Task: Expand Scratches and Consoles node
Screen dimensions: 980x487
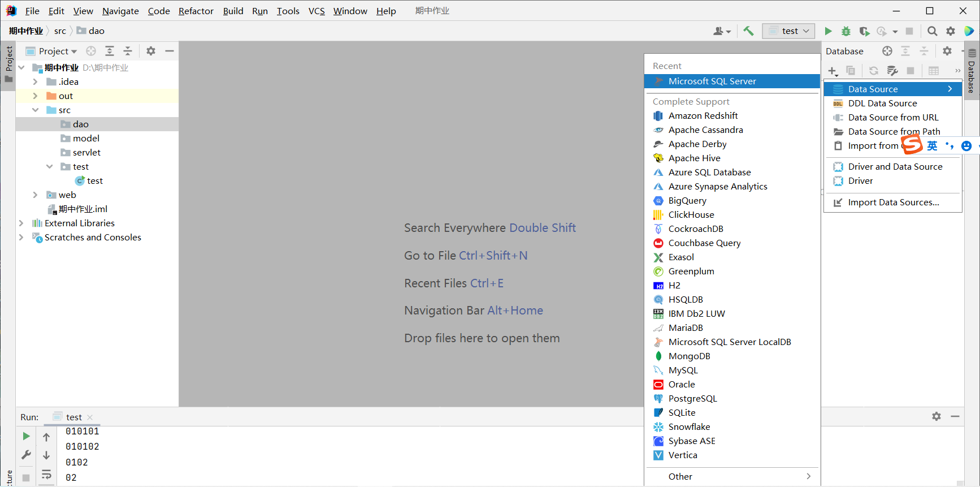Action: pos(21,238)
